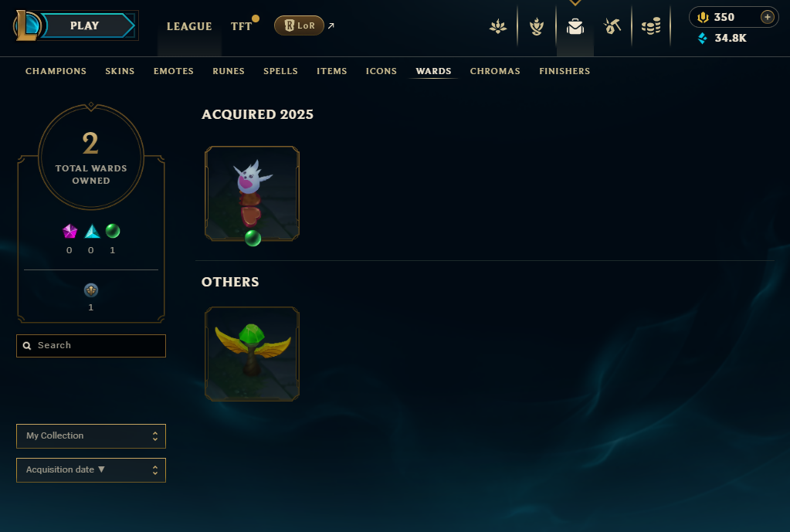
Task: Select the poro heart ward thumbnail
Action: point(252,194)
